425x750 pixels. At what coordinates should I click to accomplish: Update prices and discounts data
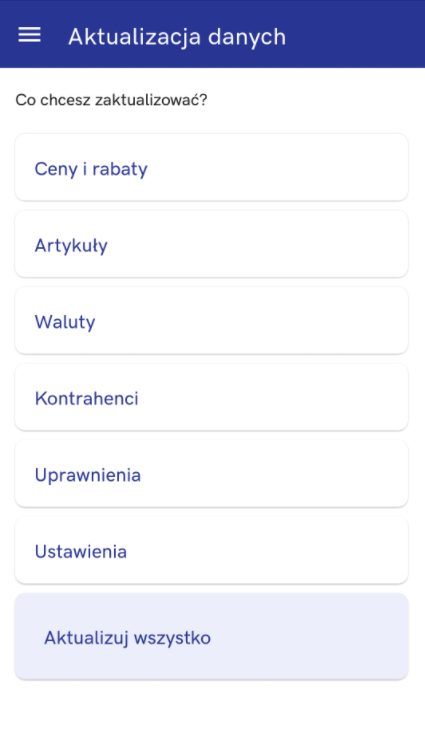(211, 167)
